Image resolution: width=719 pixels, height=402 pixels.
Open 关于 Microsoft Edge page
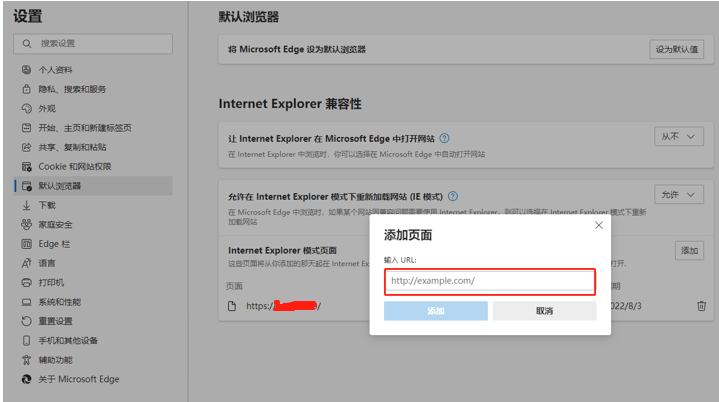pos(94,379)
